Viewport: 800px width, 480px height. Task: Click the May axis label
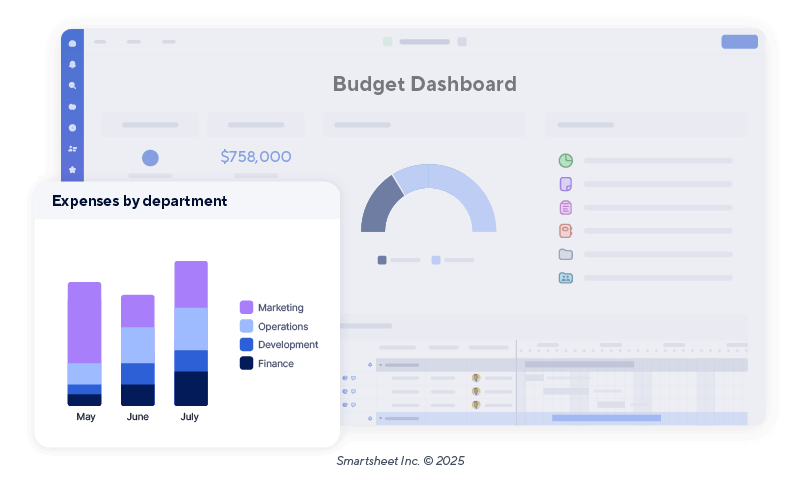pos(86,417)
